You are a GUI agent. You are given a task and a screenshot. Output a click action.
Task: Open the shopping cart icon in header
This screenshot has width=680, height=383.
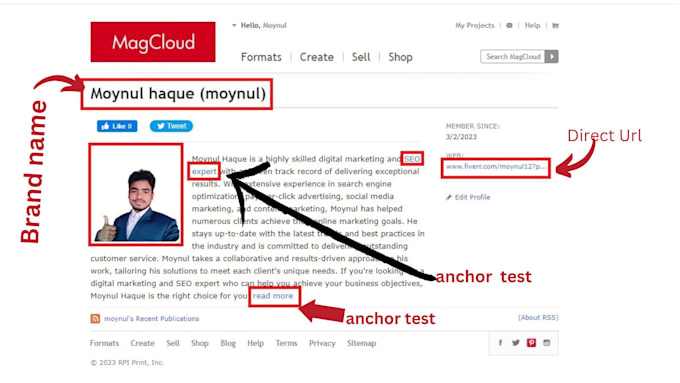[x=556, y=26]
